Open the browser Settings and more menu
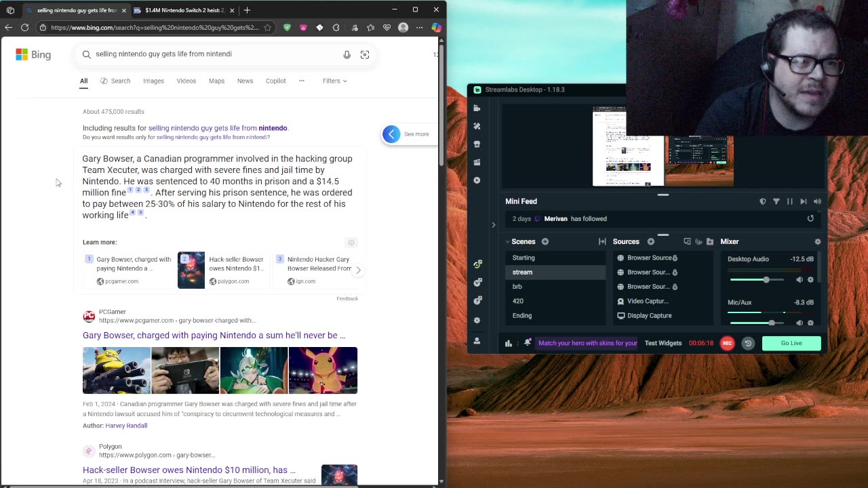 tap(419, 28)
